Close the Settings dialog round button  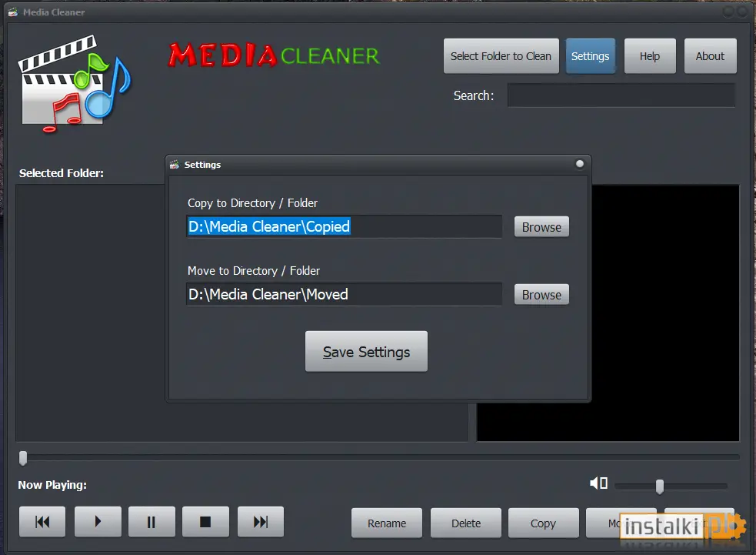580,164
